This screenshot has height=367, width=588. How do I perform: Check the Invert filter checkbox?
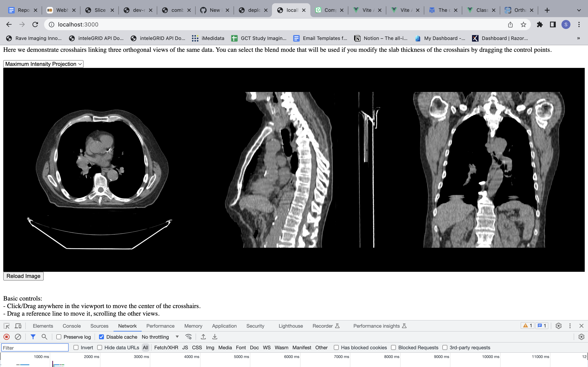click(76, 347)
